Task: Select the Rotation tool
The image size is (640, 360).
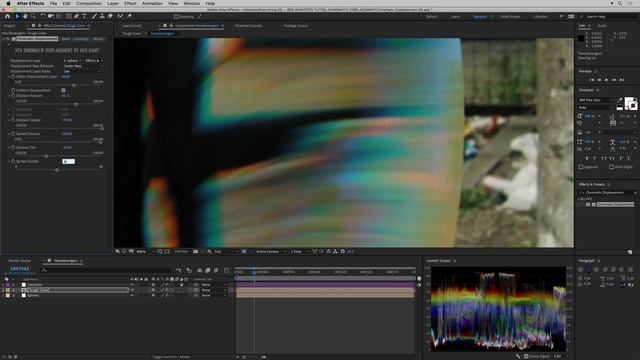Action: coord(42,16)
